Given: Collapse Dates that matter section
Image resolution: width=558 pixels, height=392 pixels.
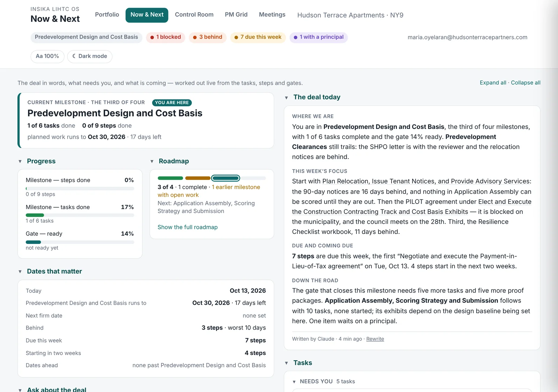Looking at the screenshot, I should click(x=20, y=271).
